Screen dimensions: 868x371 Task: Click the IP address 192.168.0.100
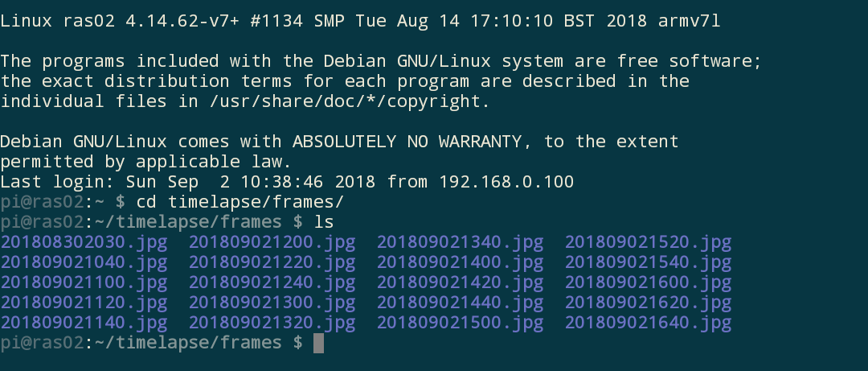point(507,182)
